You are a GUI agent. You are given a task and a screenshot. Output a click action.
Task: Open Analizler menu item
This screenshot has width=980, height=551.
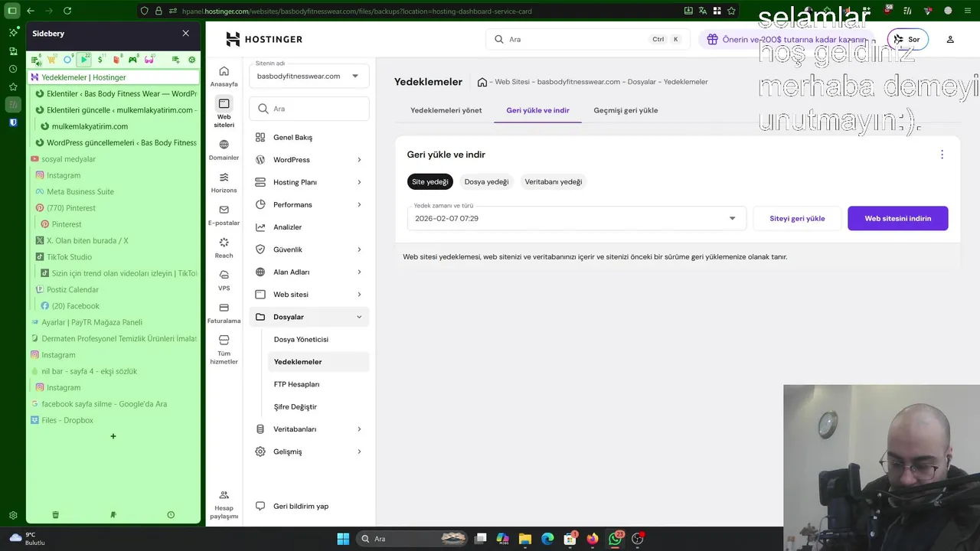pyautogui.click(x=310, y=227)
